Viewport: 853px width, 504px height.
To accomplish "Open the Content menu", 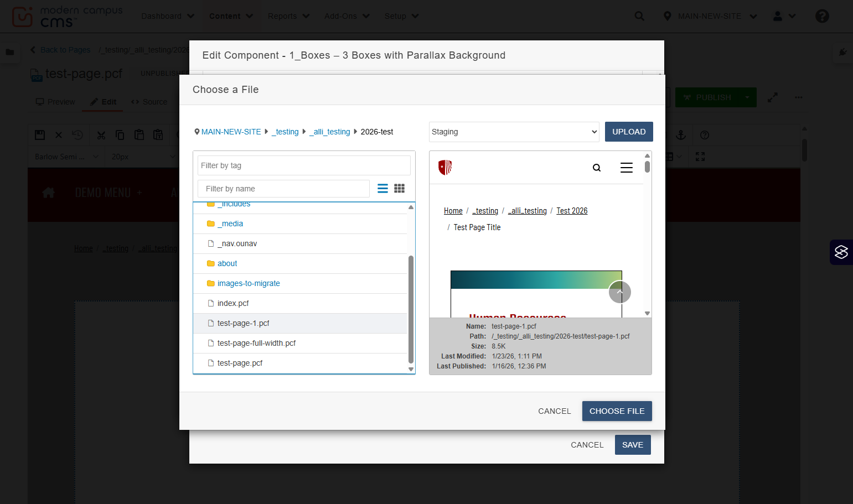I will coord(231,16).
